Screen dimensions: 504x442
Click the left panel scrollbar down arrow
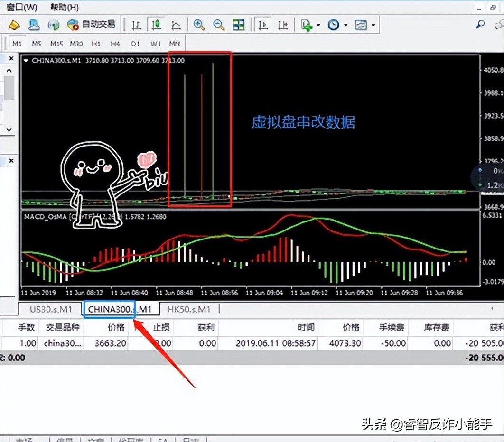[x=9, y=129]
